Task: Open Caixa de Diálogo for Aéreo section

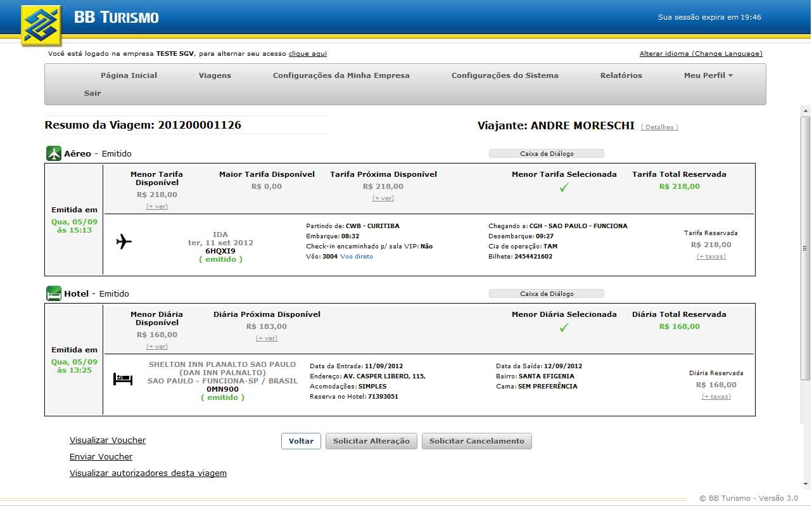Action: [546, 153]
